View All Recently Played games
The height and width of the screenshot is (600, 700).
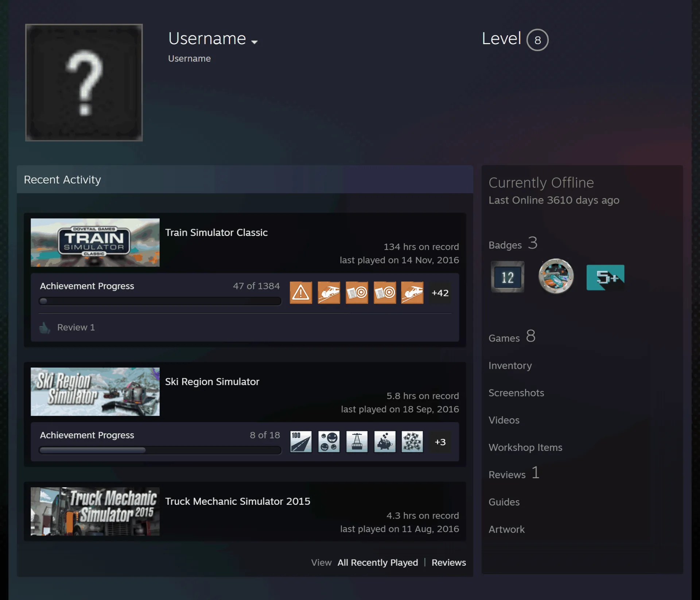[x=378, y=562]
